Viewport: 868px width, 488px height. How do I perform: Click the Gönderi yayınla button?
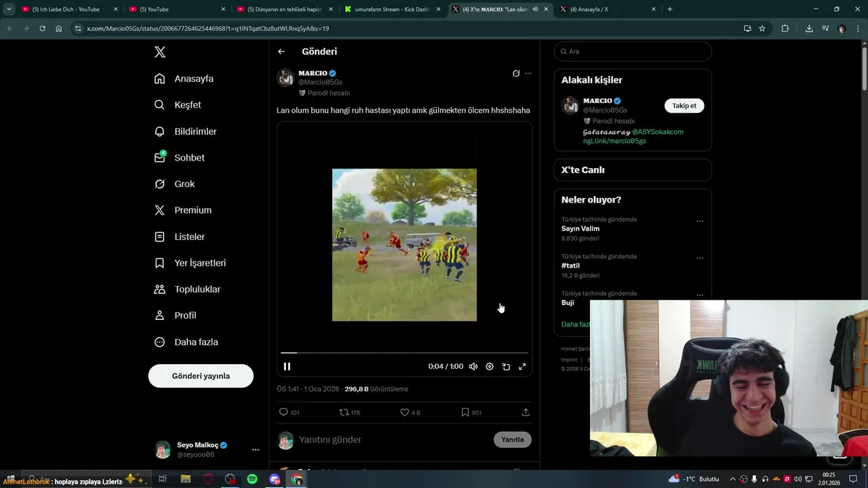(201, 376)
